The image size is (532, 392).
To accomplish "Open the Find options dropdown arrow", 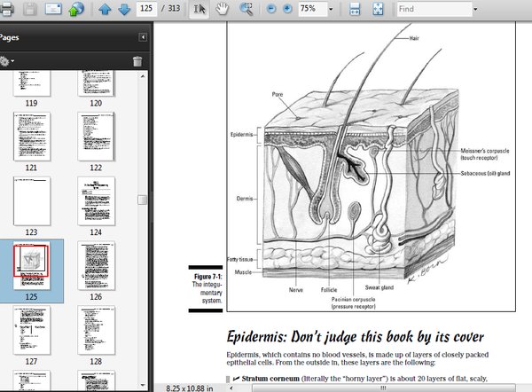I will tap(475, 9).
